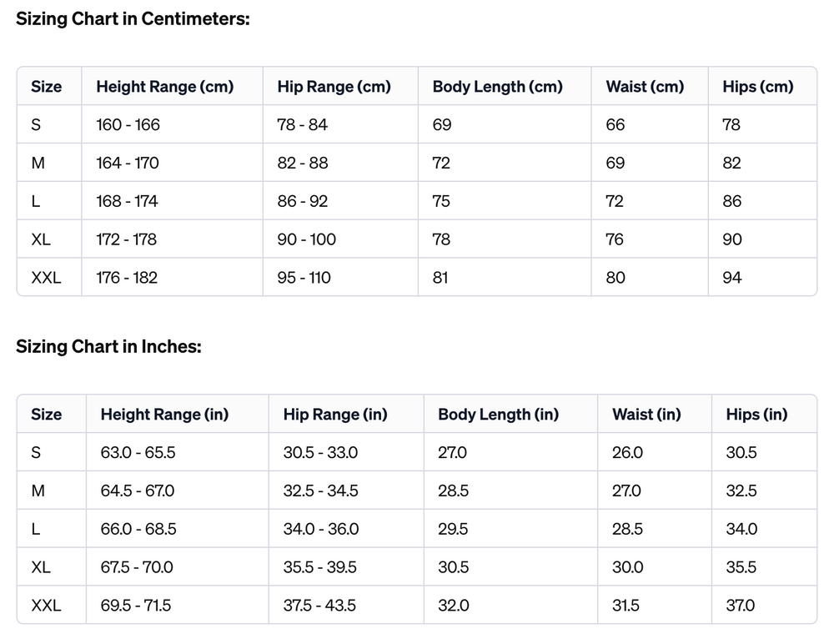Select the '63.0 - 65.5' height range cell
Screen dimensions: 834x644
coord(138,453)
